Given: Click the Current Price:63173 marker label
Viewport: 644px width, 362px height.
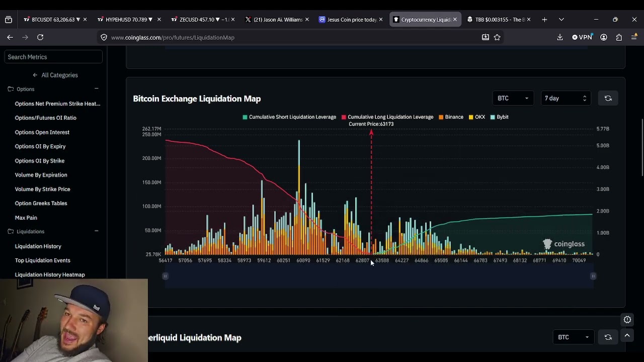Looking at the screenshot, I should (x=371, y=124).
